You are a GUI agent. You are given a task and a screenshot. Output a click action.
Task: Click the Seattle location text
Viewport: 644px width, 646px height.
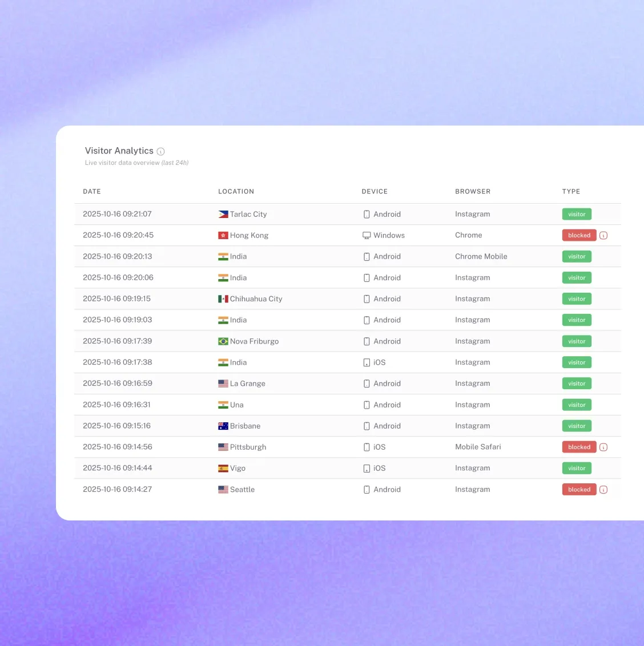(242, 490)
